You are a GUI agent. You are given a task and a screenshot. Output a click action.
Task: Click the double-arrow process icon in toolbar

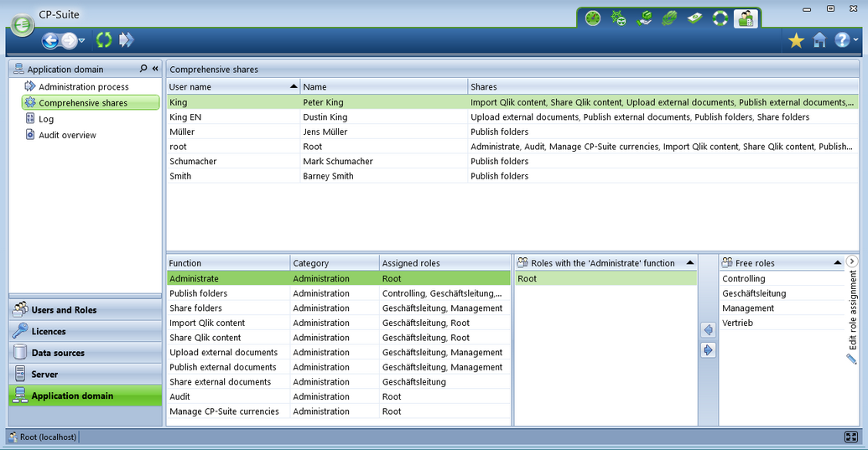pos(126,39)
